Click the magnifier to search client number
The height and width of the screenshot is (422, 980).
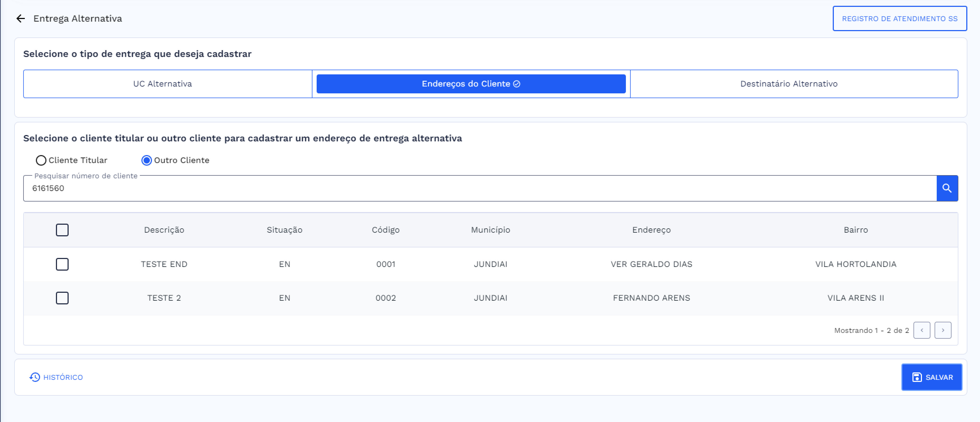coord(947,188)
